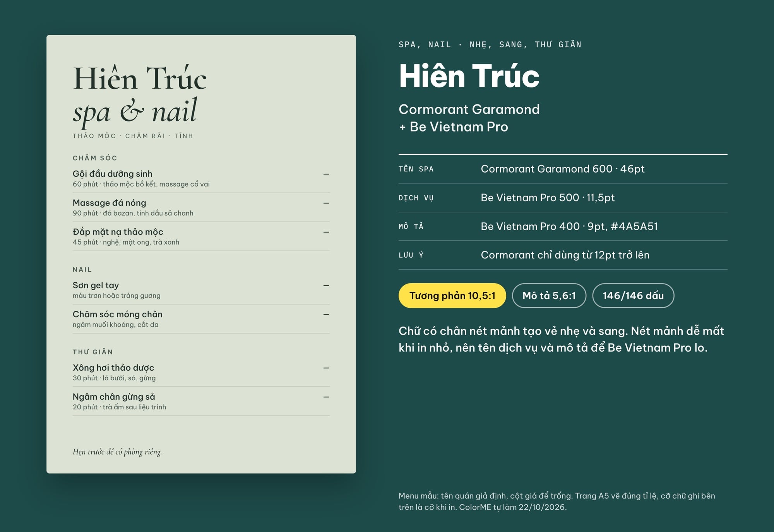Click the "Mô tả 5,6:1" pill
Screen dimensions: 774x532
point(549,296)
